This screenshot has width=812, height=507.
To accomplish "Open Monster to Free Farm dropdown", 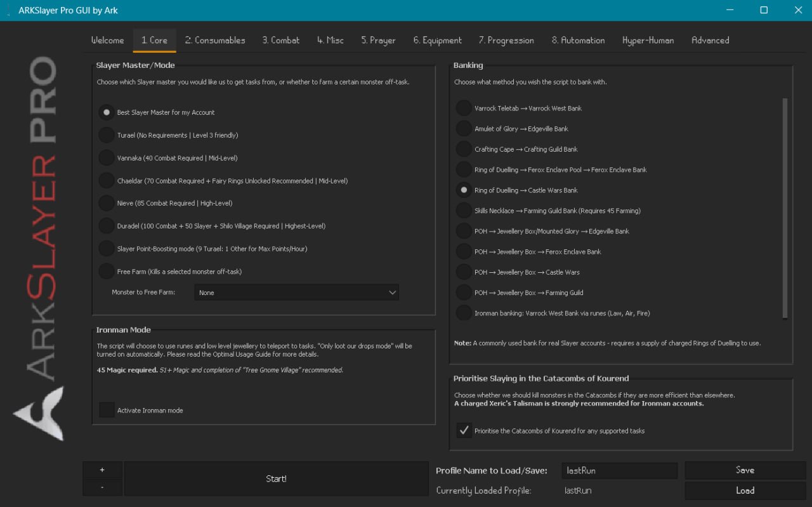I will point(296,293).
